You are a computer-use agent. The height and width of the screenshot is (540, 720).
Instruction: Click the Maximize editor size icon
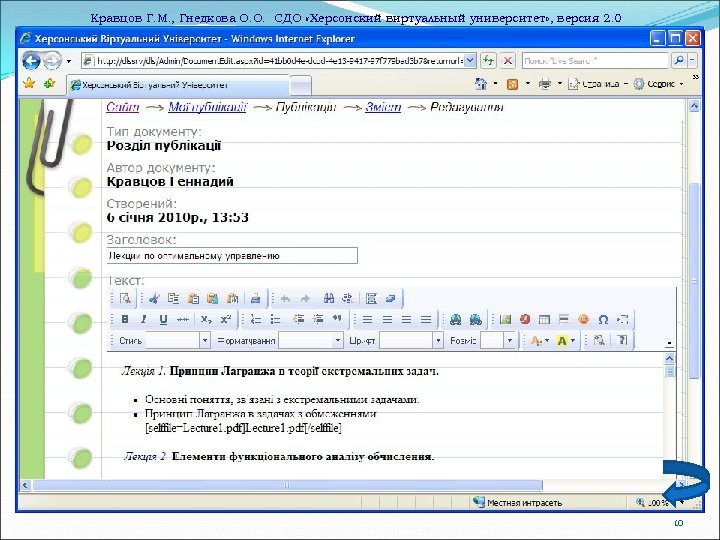[x=598, y=340]
